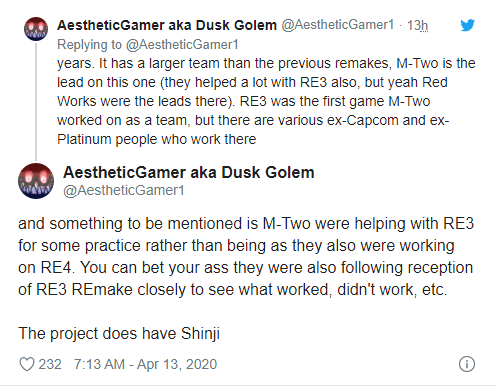Image resolution: width=496 pixels, height=386 pixels.
Task: Open large Dusk Golem profile avatar
Action: pyautogui.click(x=36, y=181)
